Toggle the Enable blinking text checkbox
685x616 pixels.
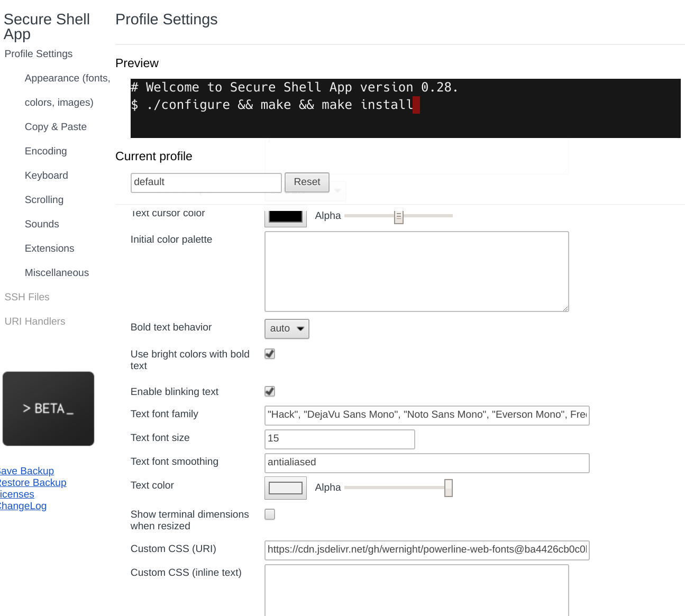tap(270, 391)
